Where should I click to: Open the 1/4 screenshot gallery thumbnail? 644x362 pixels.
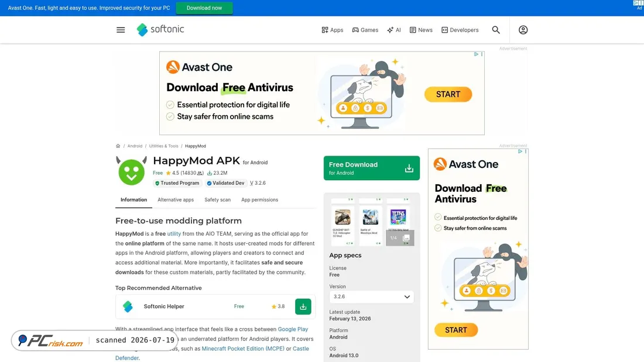click(400, 237)
